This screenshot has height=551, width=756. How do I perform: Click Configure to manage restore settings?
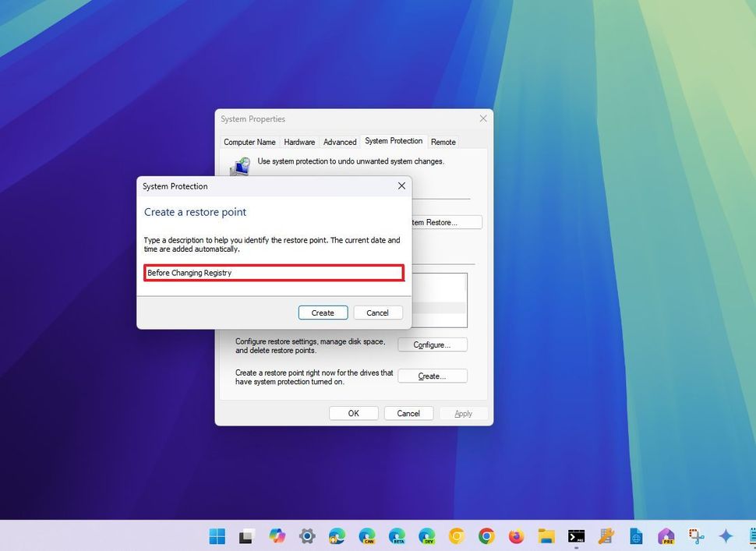click(433, 344)
